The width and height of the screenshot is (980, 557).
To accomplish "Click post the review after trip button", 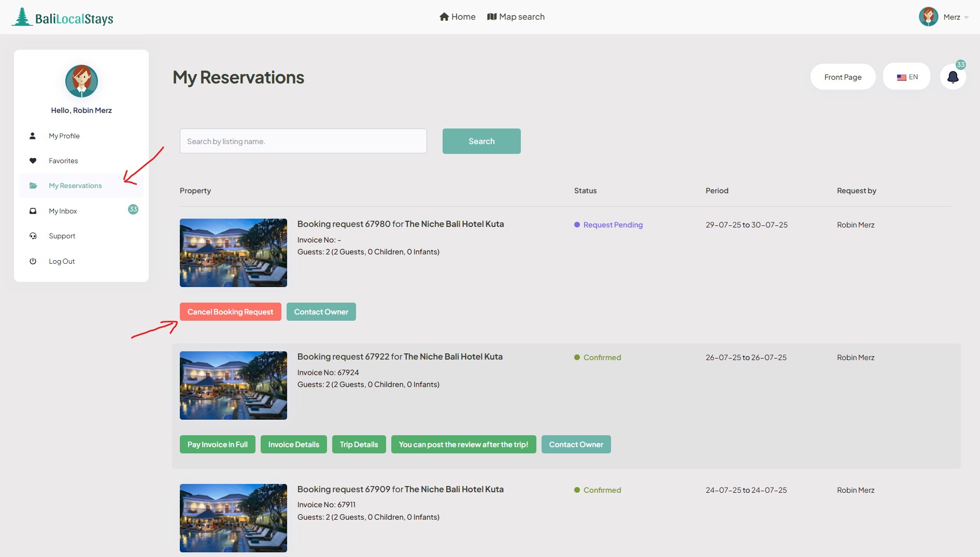I will click(464, 444).
